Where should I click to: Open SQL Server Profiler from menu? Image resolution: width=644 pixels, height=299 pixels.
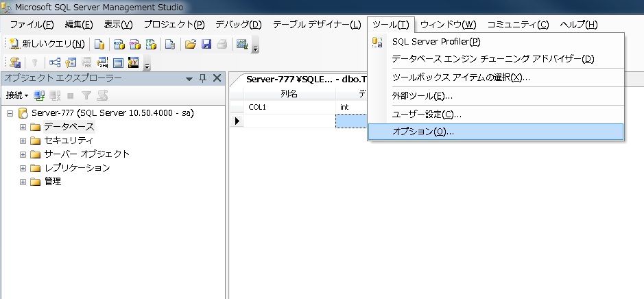436,42
